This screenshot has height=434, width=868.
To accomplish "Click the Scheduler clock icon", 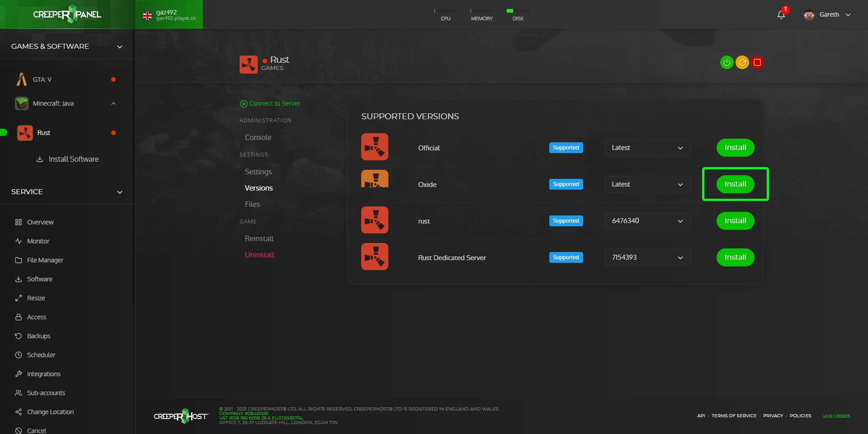I will (x=19, y=355).
